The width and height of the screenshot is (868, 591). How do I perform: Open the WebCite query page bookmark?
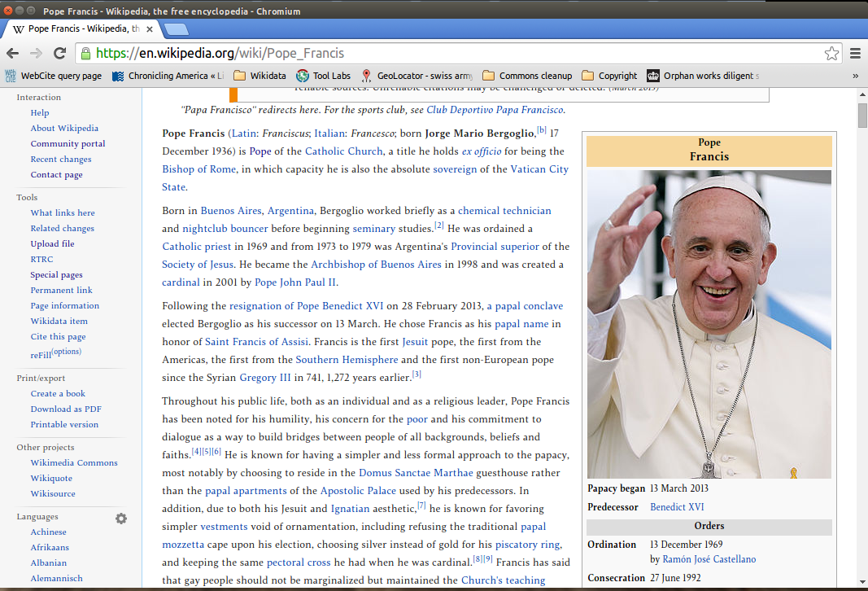54,76
